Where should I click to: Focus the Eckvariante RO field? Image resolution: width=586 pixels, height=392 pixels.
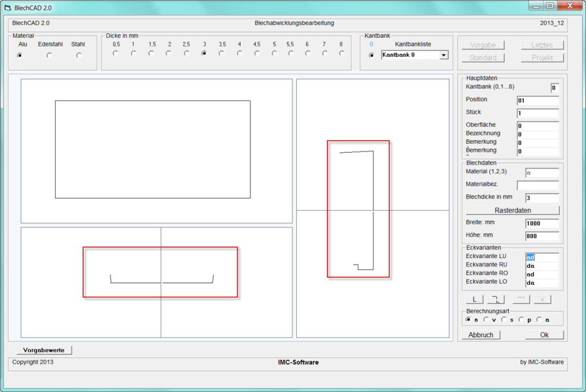(542, 274)
